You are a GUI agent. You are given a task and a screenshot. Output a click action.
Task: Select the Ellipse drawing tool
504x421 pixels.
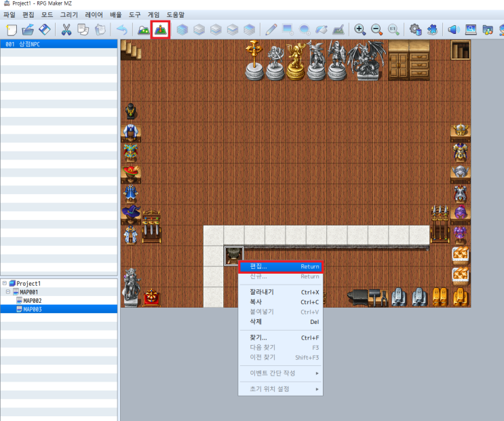coord(305,30)
